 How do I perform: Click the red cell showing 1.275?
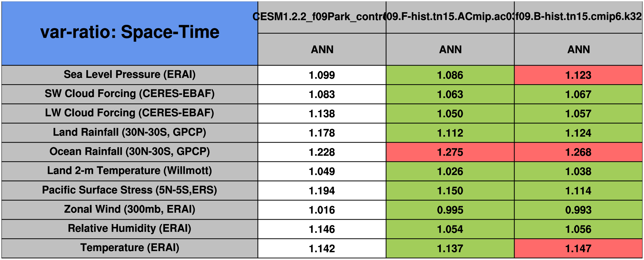450,152
